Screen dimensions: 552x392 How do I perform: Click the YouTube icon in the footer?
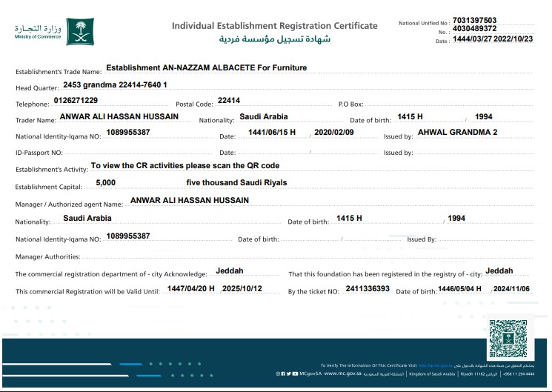click(x=296, y=374)
